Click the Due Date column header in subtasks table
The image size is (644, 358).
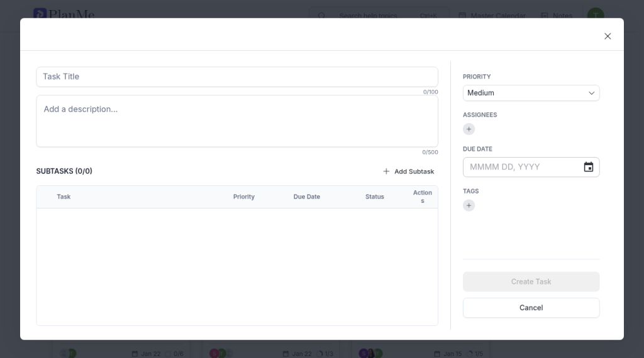pyautogui.click(x=307, y=197)
